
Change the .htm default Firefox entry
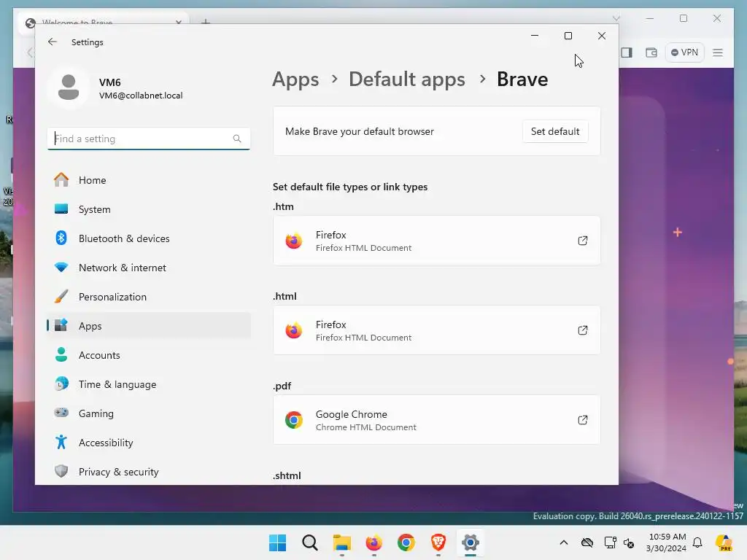436,241
